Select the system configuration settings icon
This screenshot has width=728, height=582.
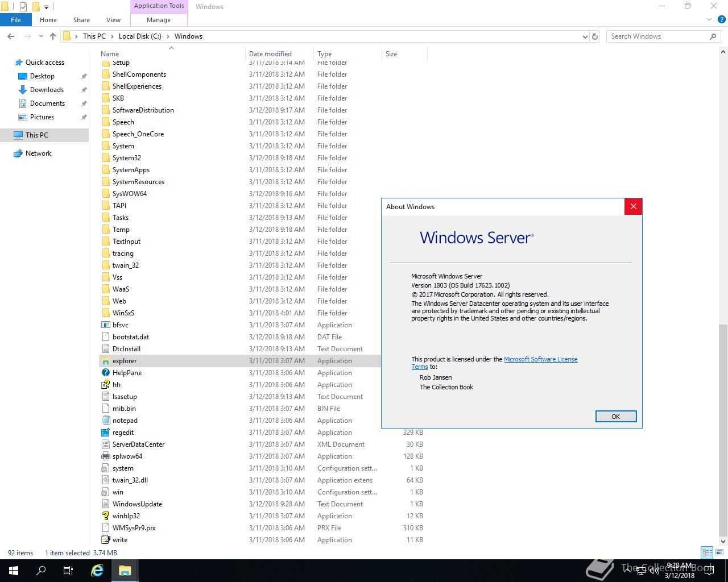pyautogui.click(x=105, y=468)
